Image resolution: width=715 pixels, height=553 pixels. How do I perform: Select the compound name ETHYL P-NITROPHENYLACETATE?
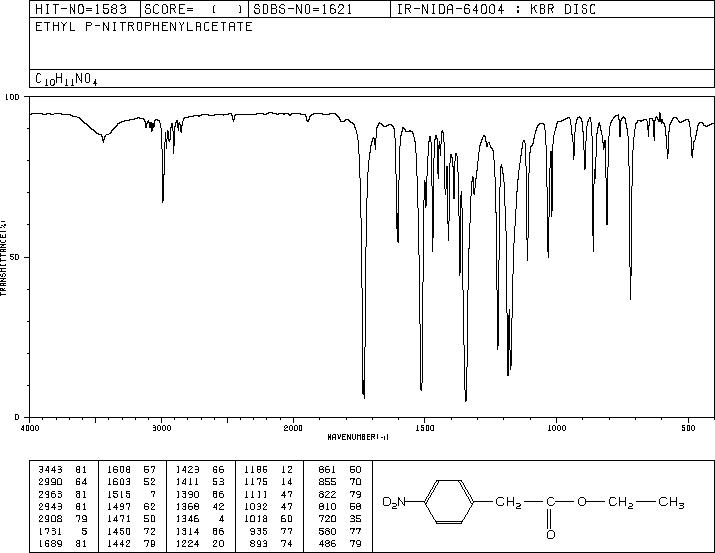144,27
